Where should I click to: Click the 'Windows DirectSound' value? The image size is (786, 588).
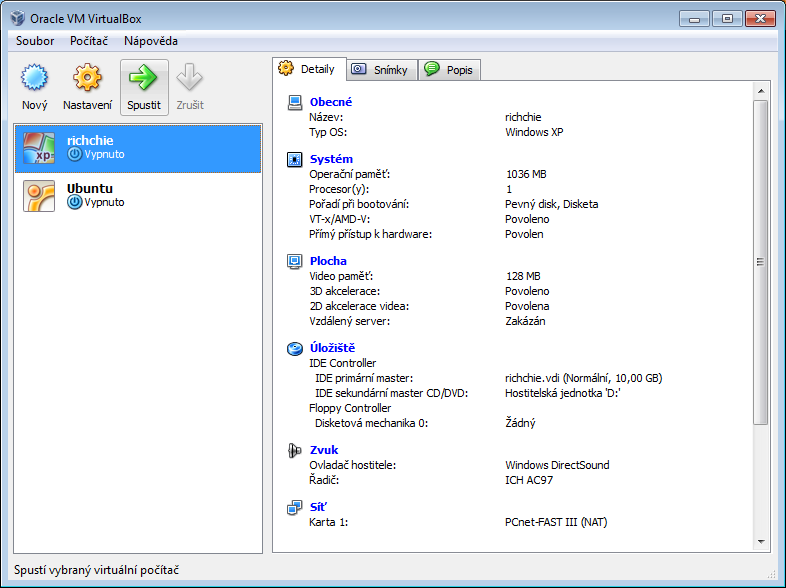coord(557,465)
